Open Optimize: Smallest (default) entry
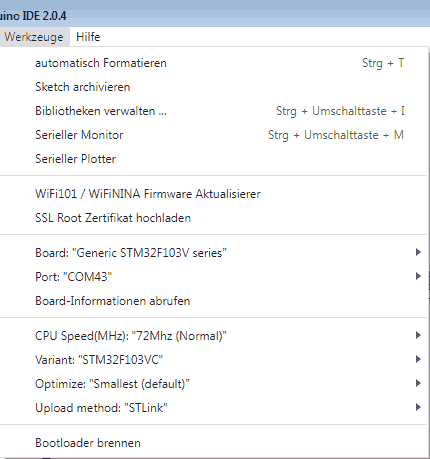Screen dimensions: 430x459 [x=213, y=384]
